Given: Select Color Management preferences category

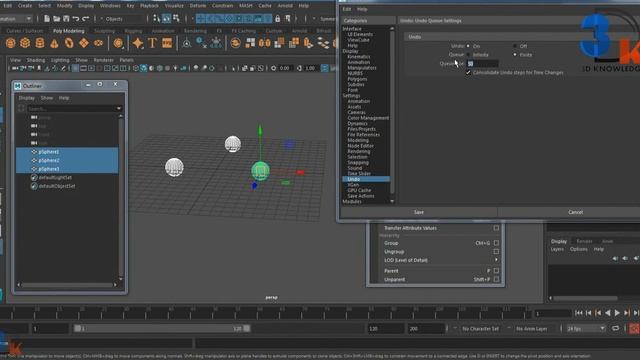Looking at the screenshot, I should point(368,118).
